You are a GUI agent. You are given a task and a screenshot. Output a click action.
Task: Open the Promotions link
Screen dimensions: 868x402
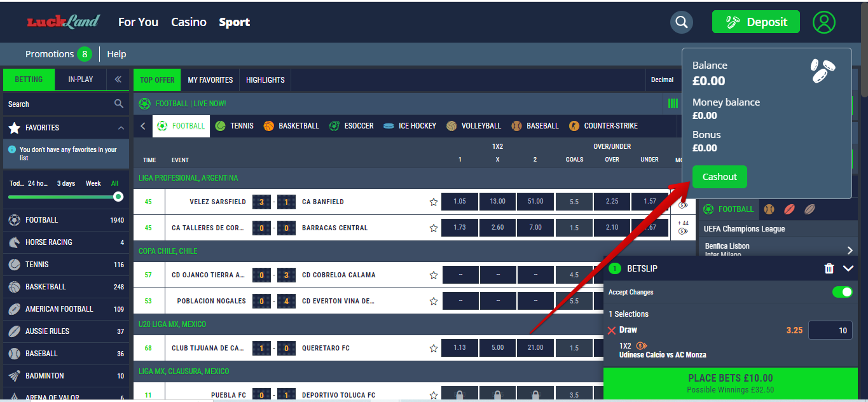(59, 54)
